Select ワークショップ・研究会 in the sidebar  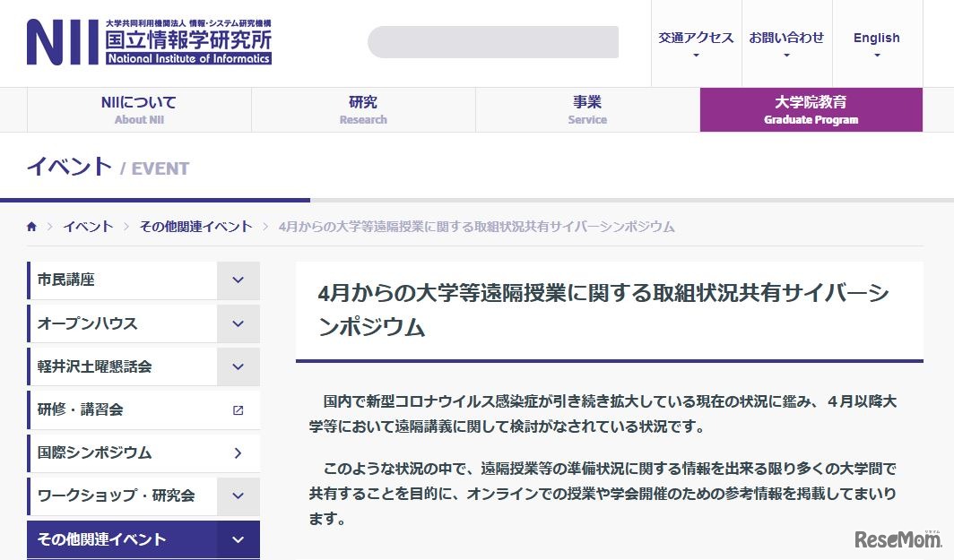point(117,495)
